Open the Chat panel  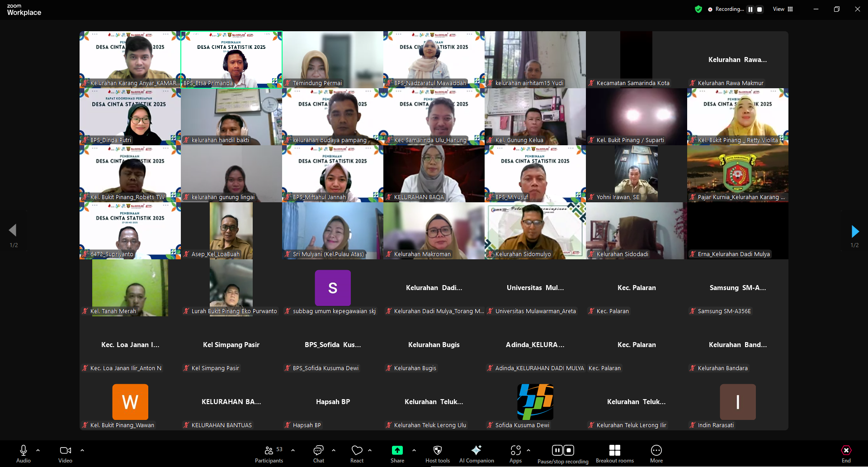click(318, 454)
